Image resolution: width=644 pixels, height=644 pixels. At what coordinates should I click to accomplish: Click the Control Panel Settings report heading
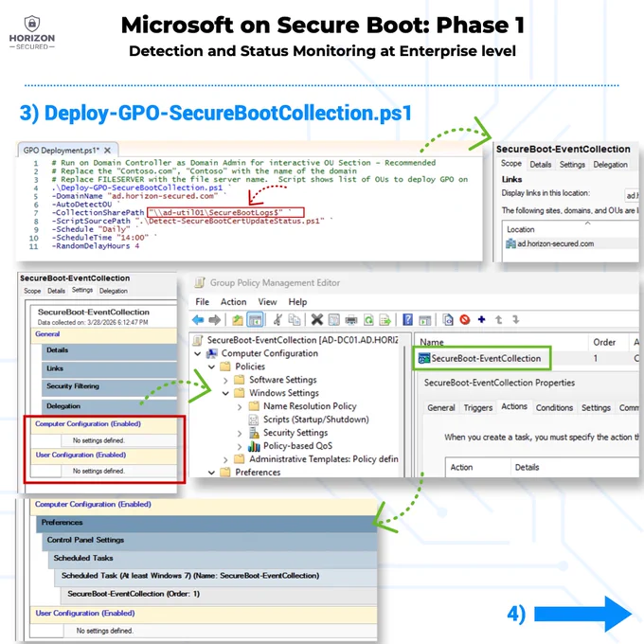tap(209, 541)
